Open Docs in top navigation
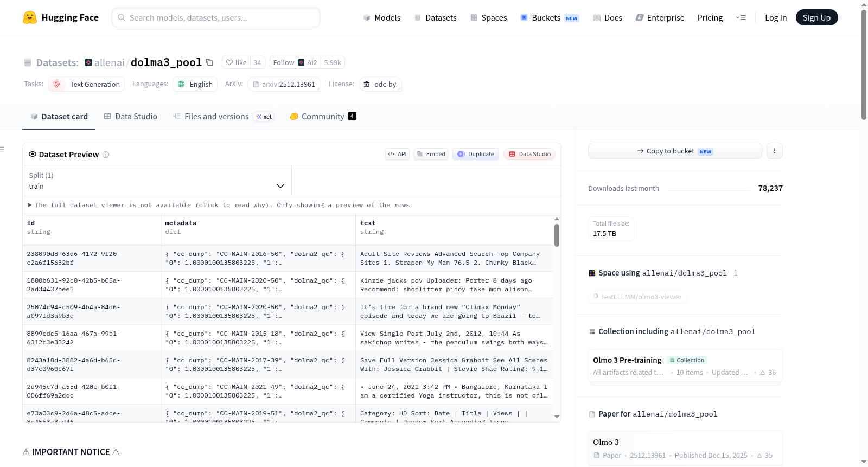868x467 pixels. click(x=607, y=17)
